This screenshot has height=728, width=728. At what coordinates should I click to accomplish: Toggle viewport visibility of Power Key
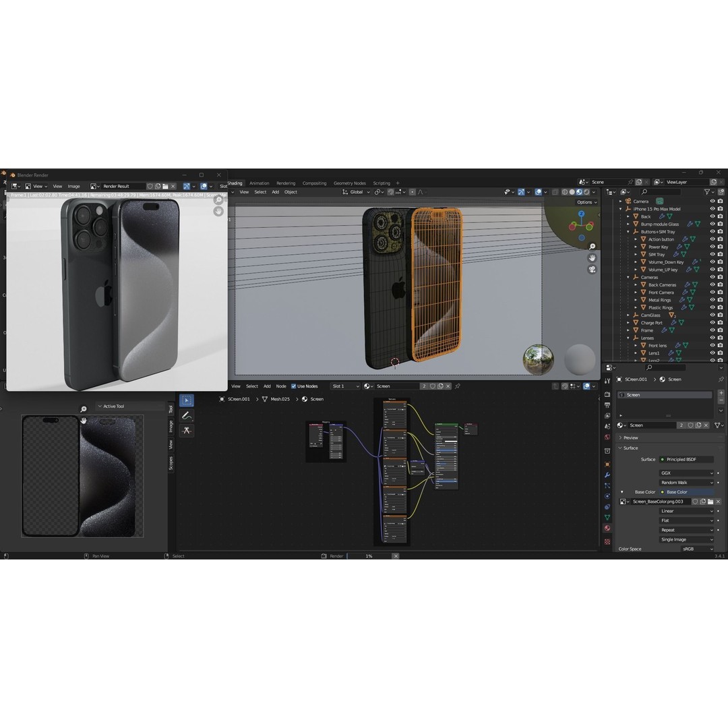click(712, 247)
